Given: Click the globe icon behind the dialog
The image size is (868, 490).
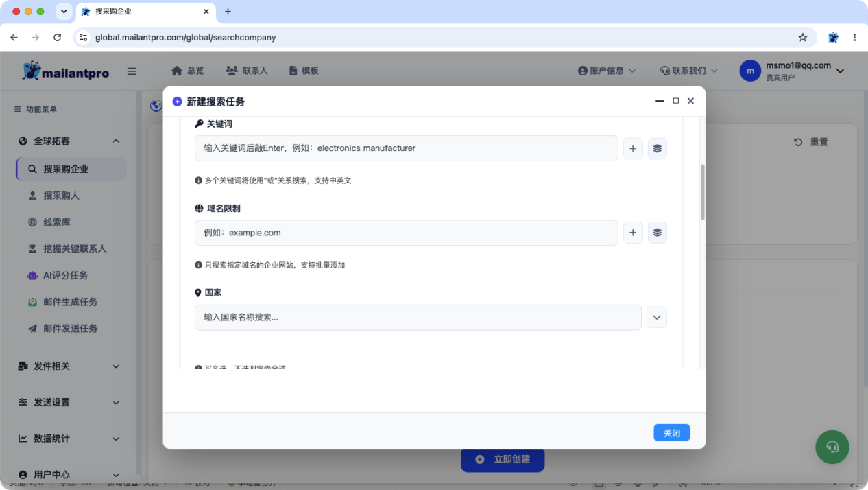Looking at the screenshot, I should [x=156, y=106].
